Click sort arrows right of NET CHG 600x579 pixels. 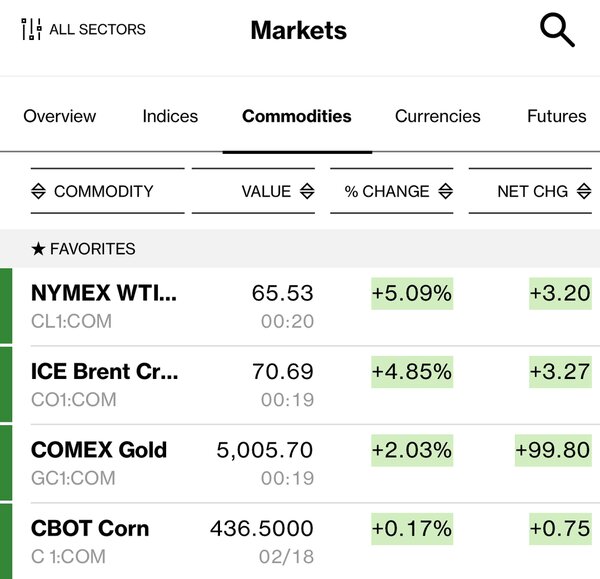click(583, 191)
